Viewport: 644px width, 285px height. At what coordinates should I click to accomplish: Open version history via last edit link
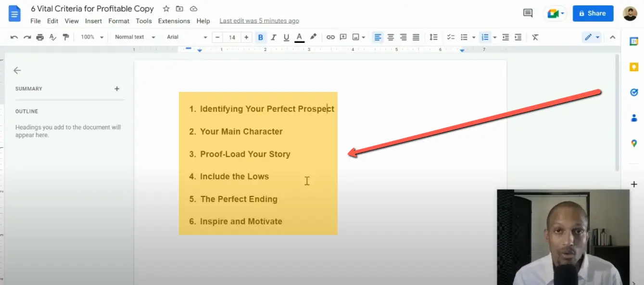(x=259, y=21)
